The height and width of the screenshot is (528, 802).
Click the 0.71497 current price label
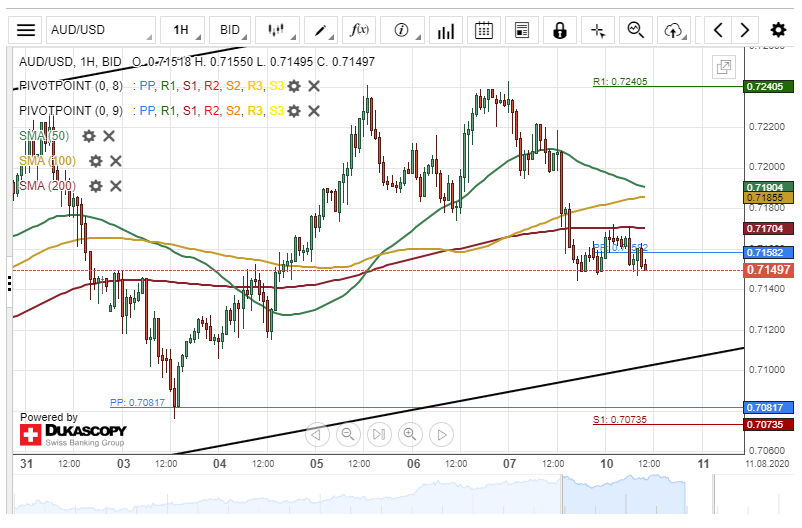click(768, 270)
